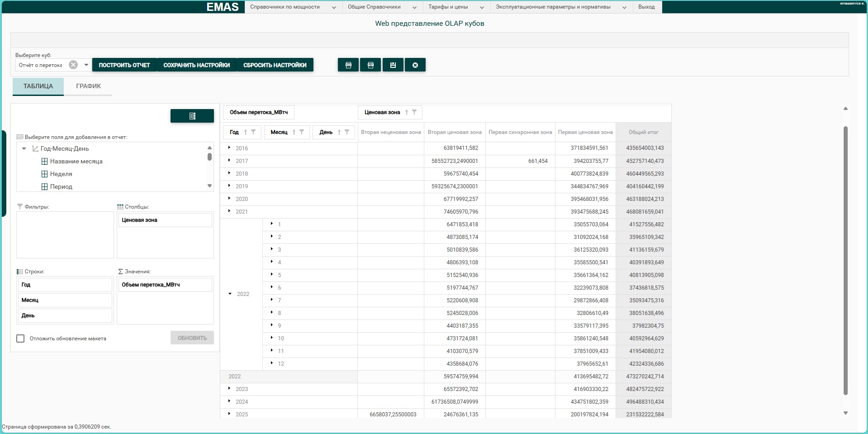Open filter for Ценовая зона column field
868x434 pixels.
point(414,112)
